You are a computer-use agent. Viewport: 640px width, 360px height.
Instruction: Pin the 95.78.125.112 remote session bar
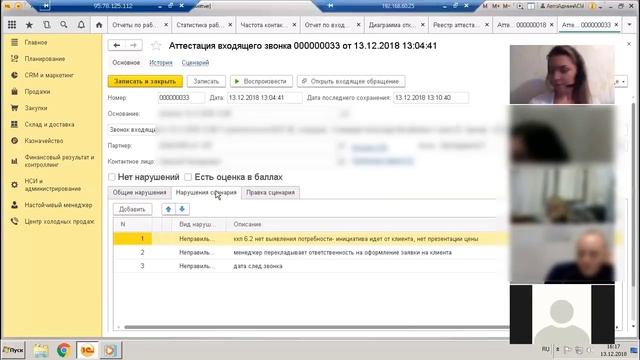click(x=45, y=6)
